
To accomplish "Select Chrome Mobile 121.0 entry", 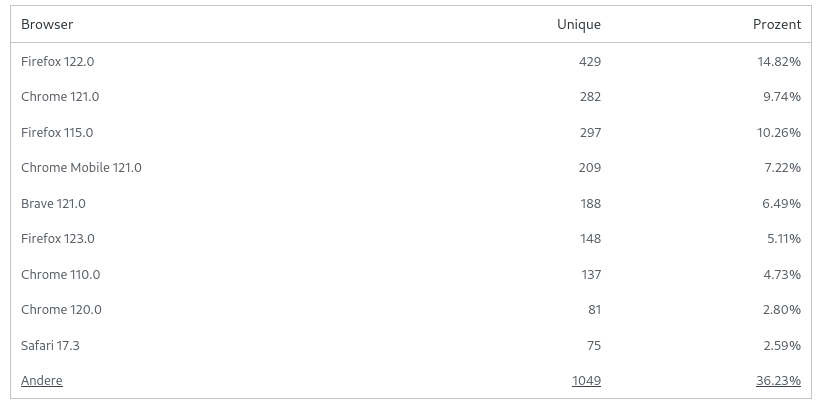I will 81,168.
